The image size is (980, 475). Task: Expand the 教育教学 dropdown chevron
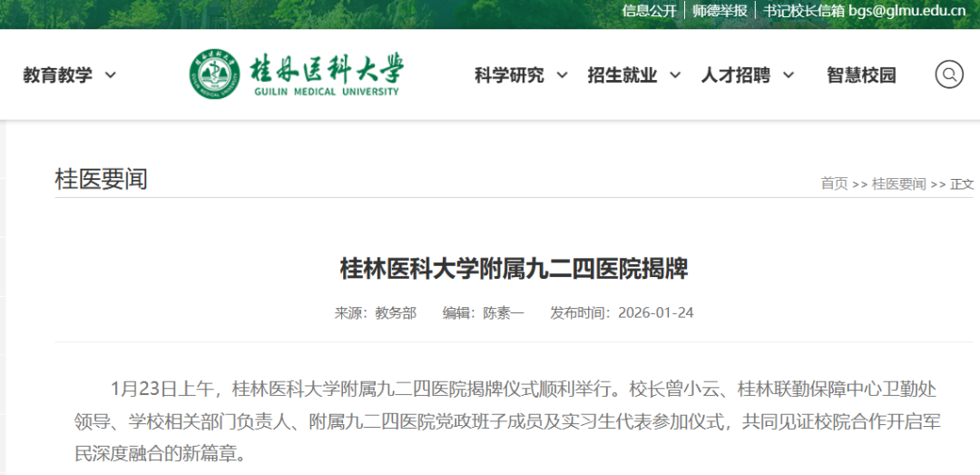111,75
